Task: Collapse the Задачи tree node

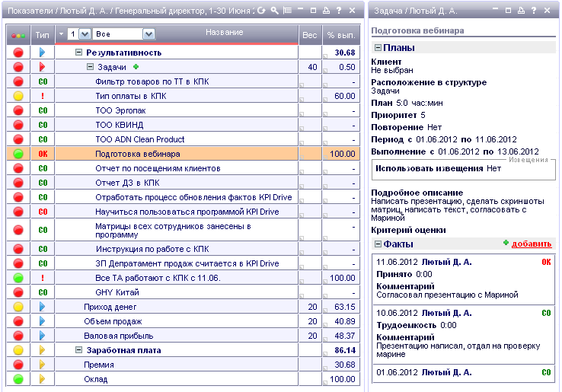Action: pyautogui.click(x=91, y=67)
